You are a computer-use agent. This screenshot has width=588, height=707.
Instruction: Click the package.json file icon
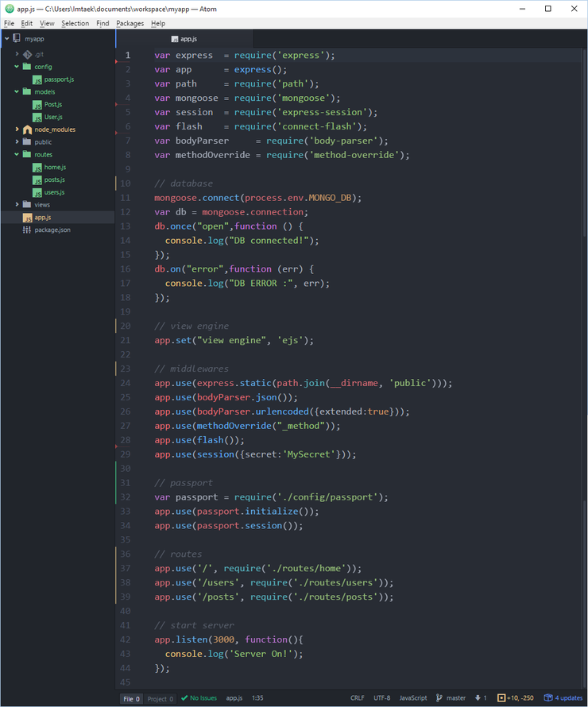coord(27,230)
